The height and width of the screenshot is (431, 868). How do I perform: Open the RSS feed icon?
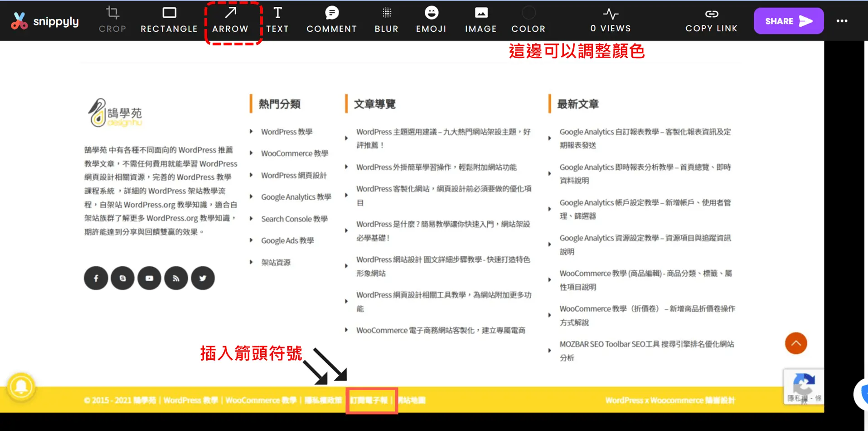click(176, 278)
